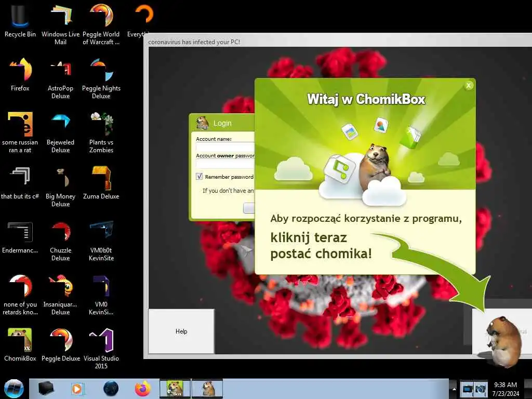Viewport: 532px width, 399px height.
Task: Switch to ChomikBox 'Box' taskbar window
Action: 175,389
